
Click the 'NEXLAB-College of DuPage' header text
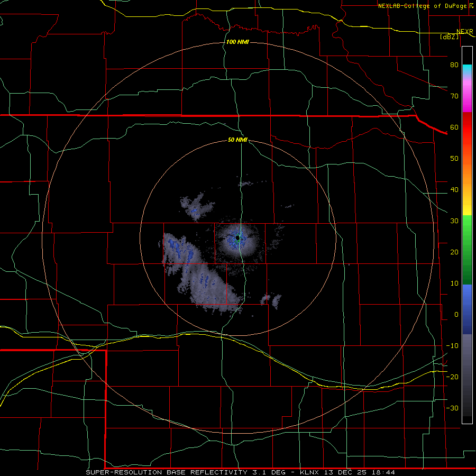[422, 6]
